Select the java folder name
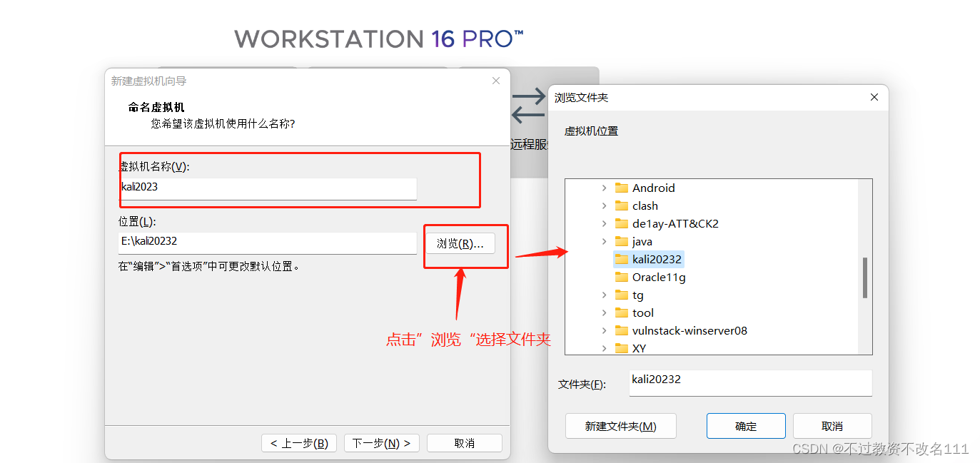This screenshot has width=980, height=463. pyautogui.click(x=642, y=241)
